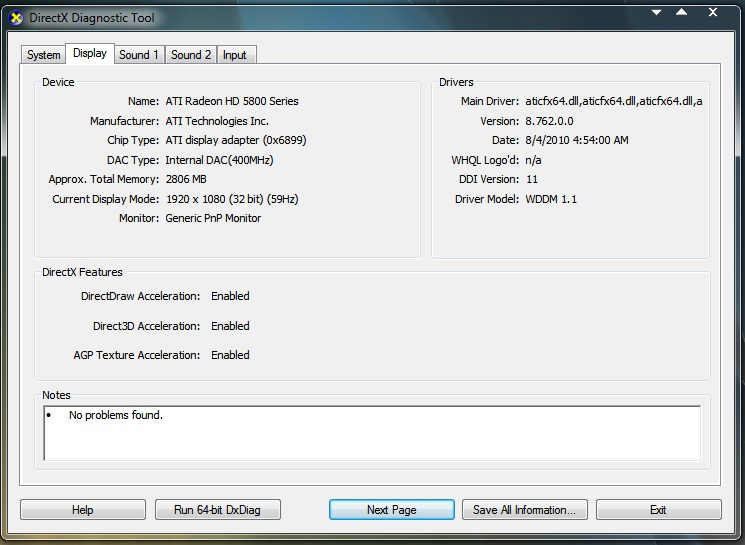Click 'No problems found.' note text
The width and height of the screenshot is (745, 545).
pyautogui.click(x=115, y=415)
